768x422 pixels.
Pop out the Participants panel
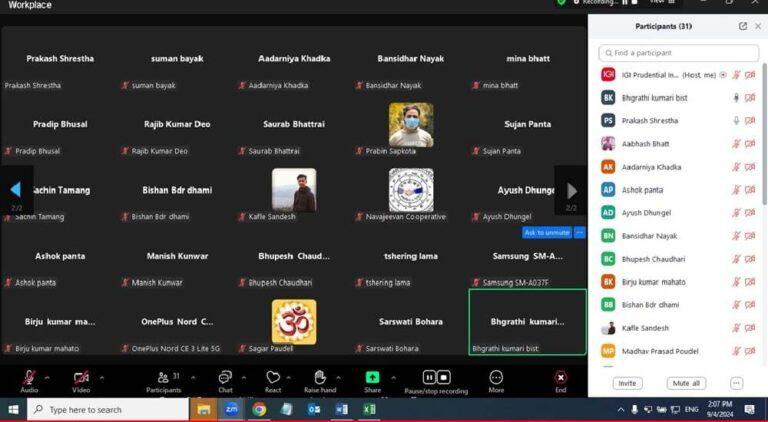pyautogui.click(x=743, y=26)
